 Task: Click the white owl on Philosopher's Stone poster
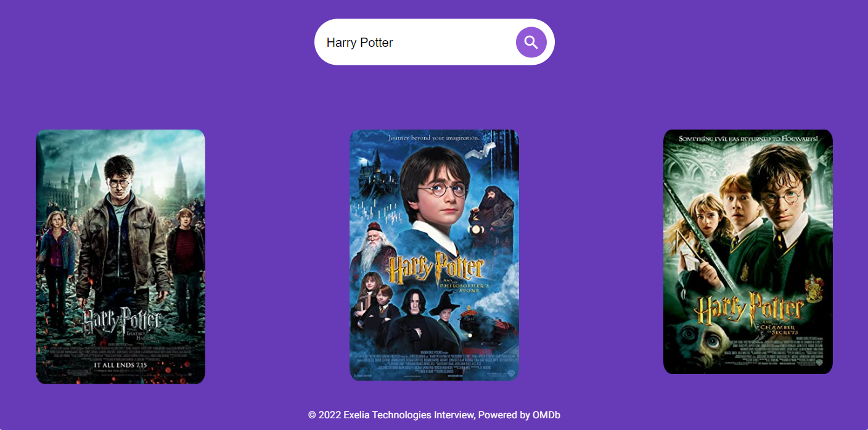point(481,151)
